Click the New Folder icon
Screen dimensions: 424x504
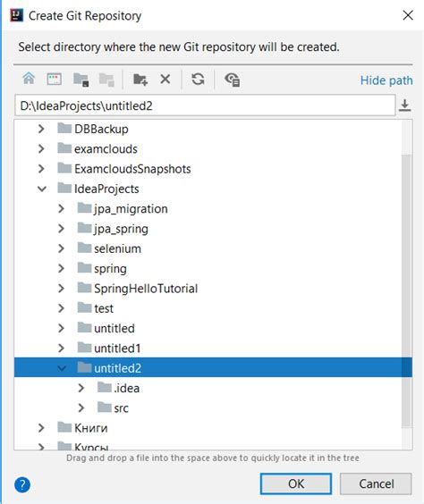click(140, 79)
